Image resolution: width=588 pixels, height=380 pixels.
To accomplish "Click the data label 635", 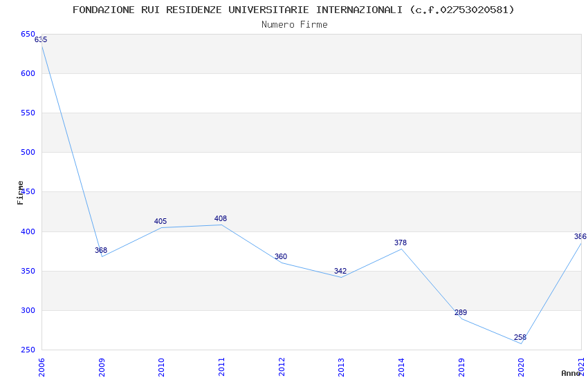I will (x=41, y=39).
